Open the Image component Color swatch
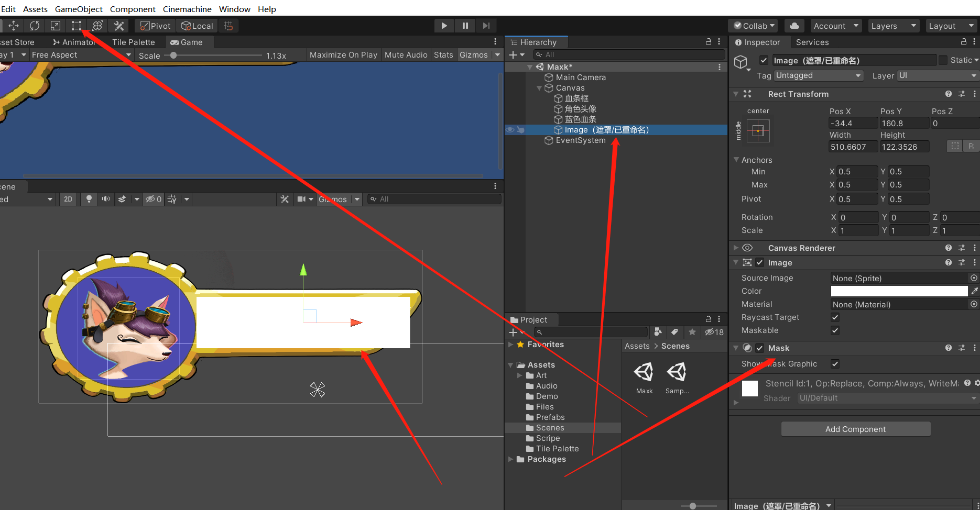The width and height of the screenshot is (980, 510). (898, 291)
